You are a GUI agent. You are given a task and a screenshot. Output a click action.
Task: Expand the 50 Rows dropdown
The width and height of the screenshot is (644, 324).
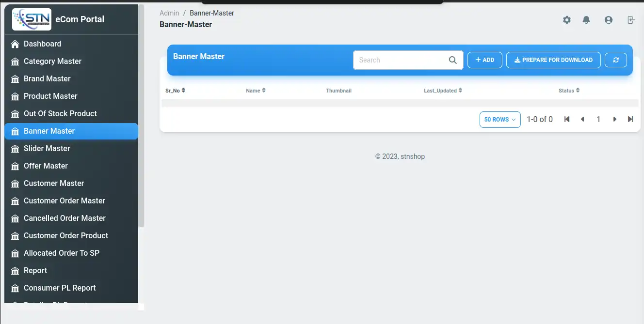[x=499, y=120]
